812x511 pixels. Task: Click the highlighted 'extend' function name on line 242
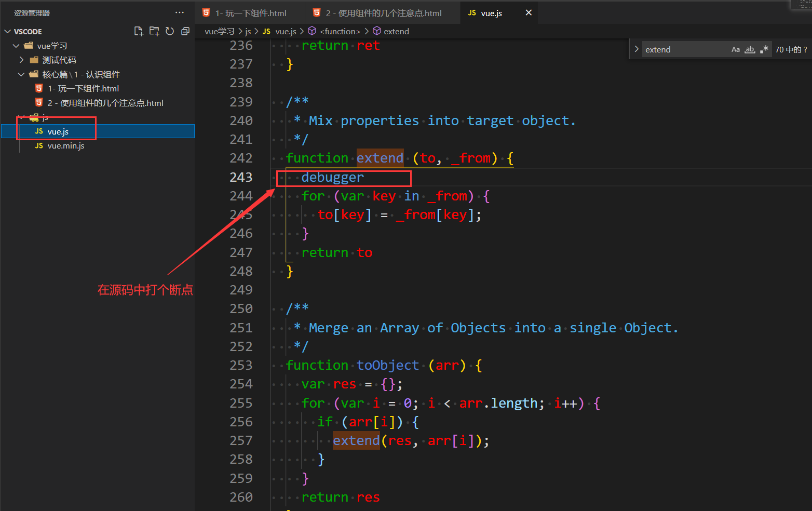(x=380, y=158)
